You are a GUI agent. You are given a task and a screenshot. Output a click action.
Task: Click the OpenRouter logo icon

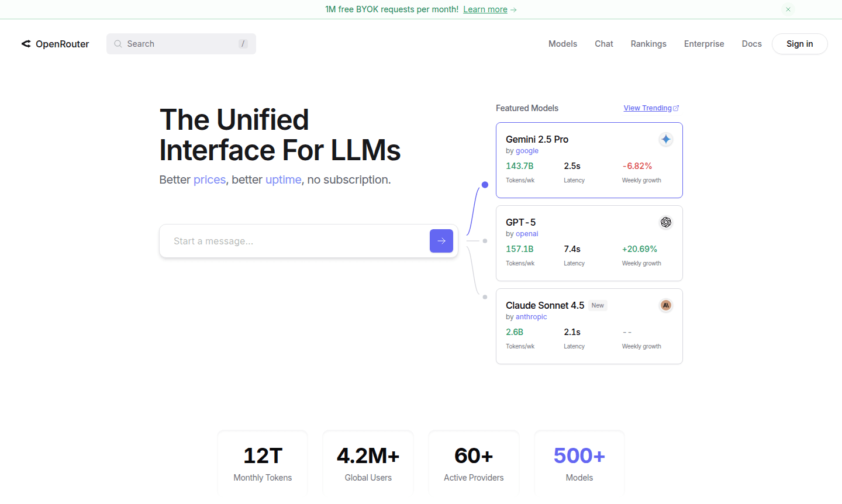(26, 44)
